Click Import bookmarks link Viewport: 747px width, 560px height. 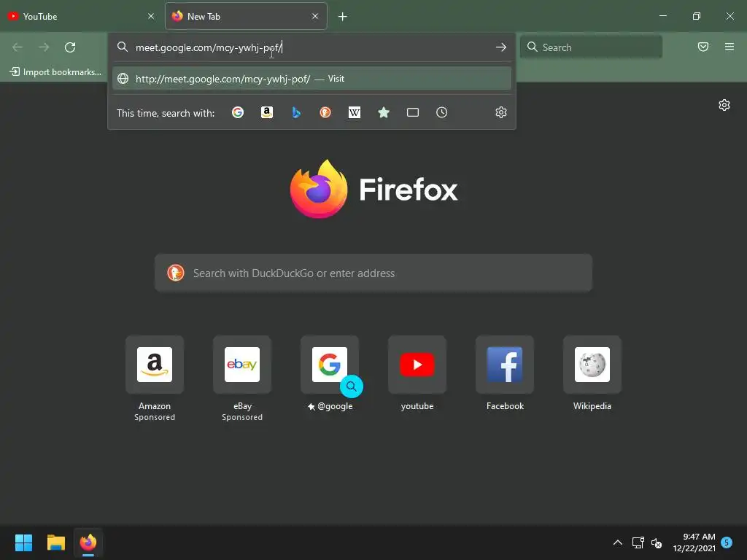(55, 72)
